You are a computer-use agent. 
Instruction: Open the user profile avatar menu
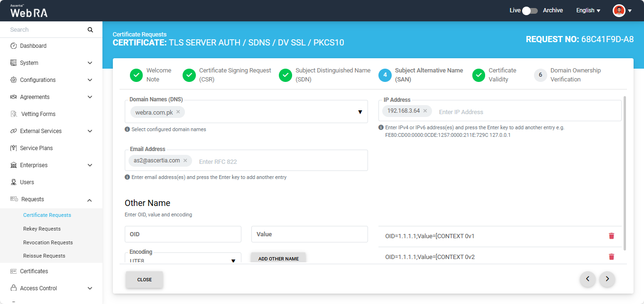coord(622,10)
